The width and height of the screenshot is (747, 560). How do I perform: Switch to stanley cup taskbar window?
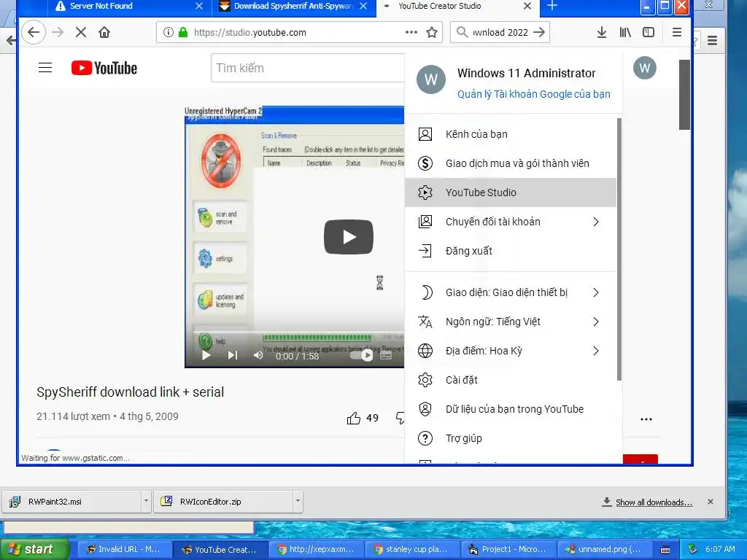(x=411, y=549)
